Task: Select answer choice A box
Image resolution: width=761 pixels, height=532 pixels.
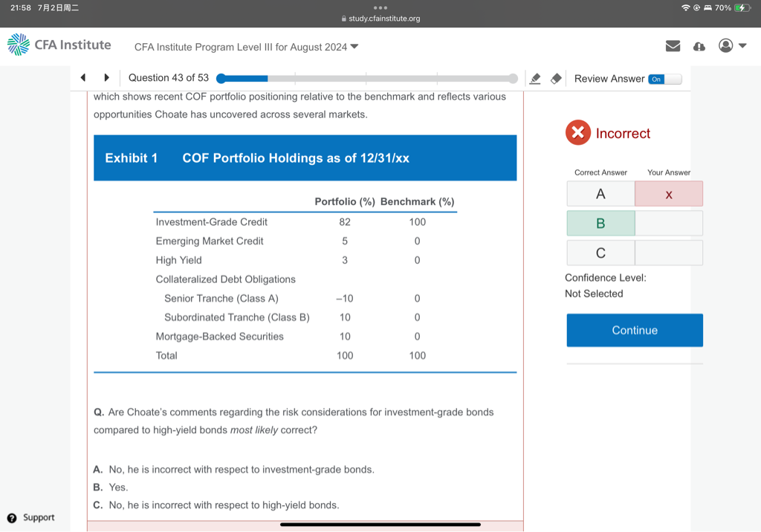Action: [600, 194]
